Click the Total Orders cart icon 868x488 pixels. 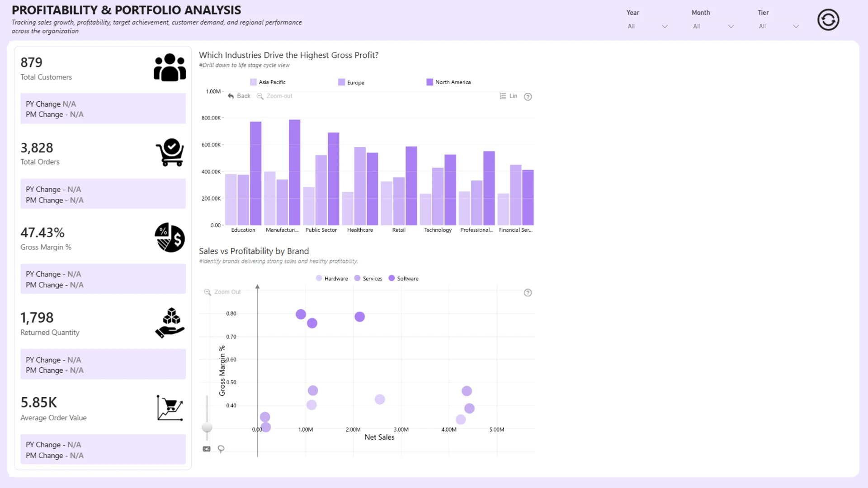coord(170,152)
